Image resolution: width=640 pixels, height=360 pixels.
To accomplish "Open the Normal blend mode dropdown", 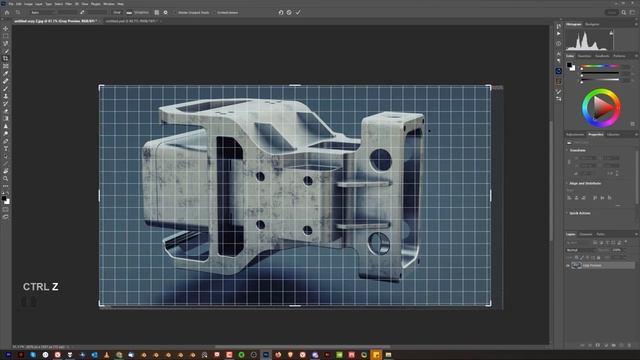I will coord(581,250).
